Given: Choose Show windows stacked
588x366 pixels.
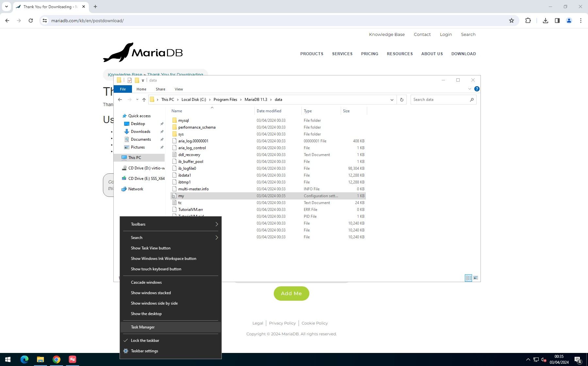Looking at the screenshot, I should 171,293.
